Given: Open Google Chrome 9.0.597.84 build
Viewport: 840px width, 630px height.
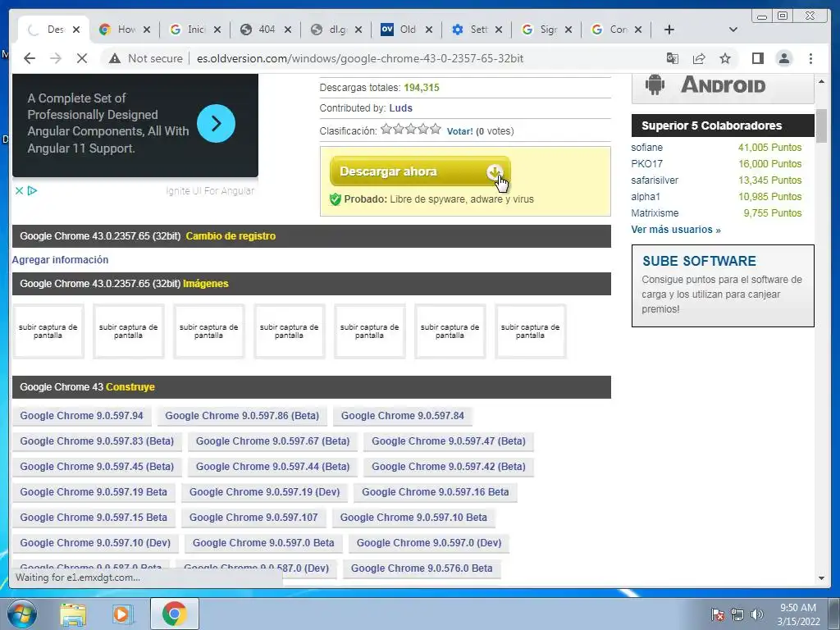Looking at the screenshot, I should pos(402,416).
